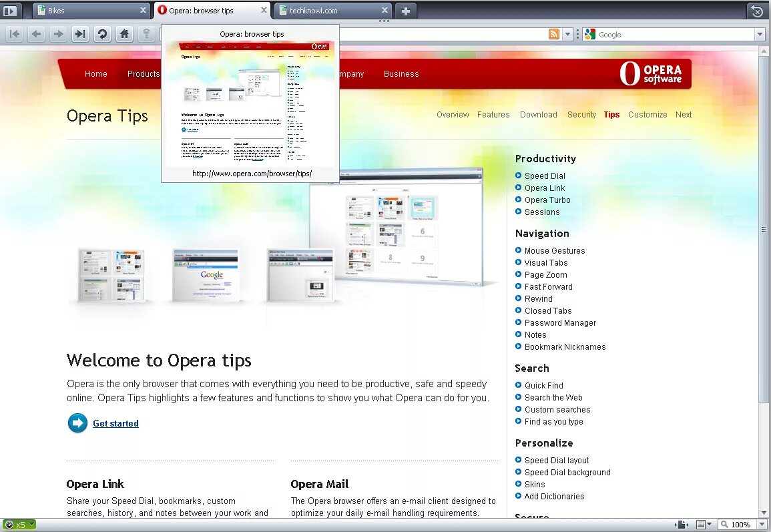Open the Home page button

coord(124,34)
